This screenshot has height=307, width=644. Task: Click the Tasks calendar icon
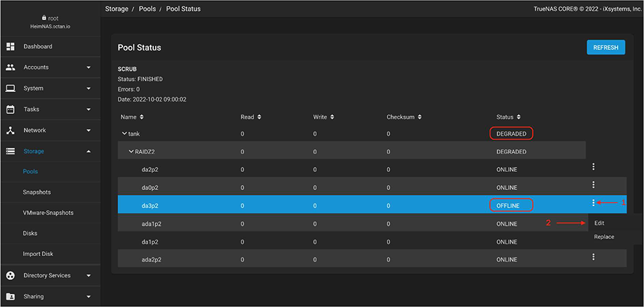coord(10,109)
